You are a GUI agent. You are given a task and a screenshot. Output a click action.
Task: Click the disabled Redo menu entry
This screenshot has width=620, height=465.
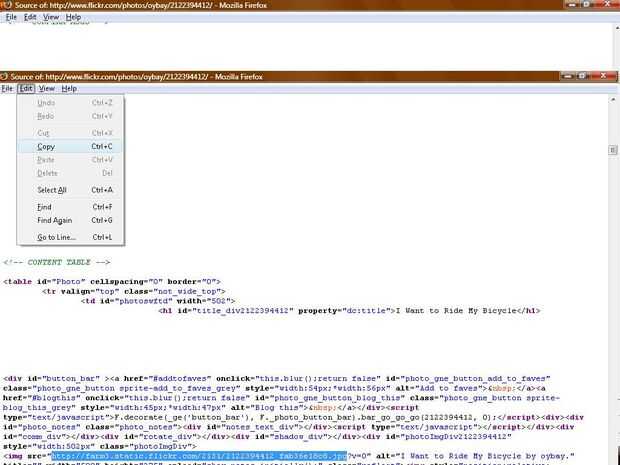tap(70, 116)
